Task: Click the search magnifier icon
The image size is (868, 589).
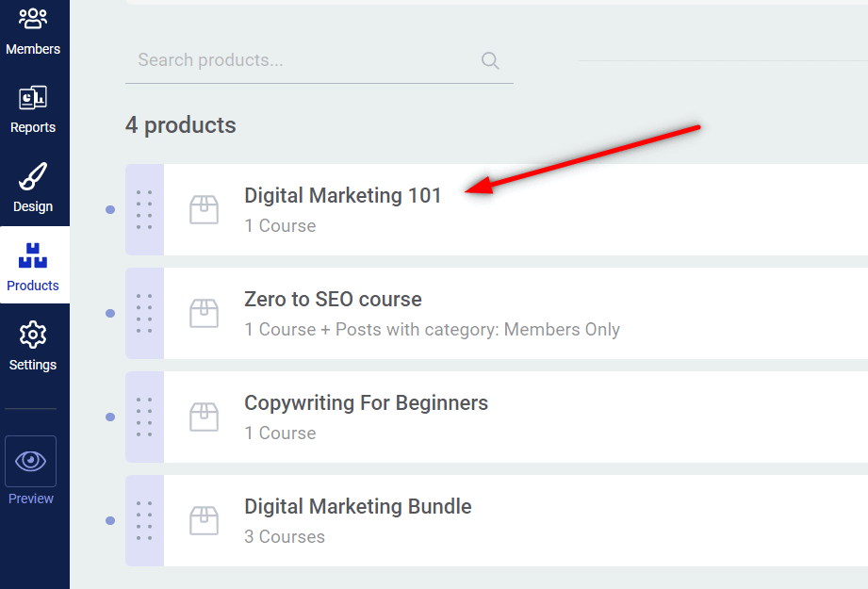Action: [490, 60]
